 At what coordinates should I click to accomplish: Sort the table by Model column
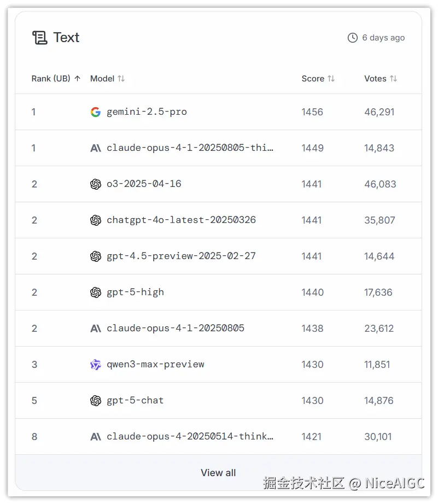click(x=121, y=79)
